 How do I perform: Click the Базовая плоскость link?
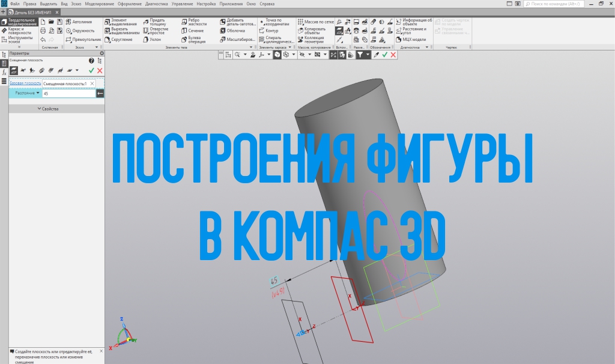click(25, 83)
